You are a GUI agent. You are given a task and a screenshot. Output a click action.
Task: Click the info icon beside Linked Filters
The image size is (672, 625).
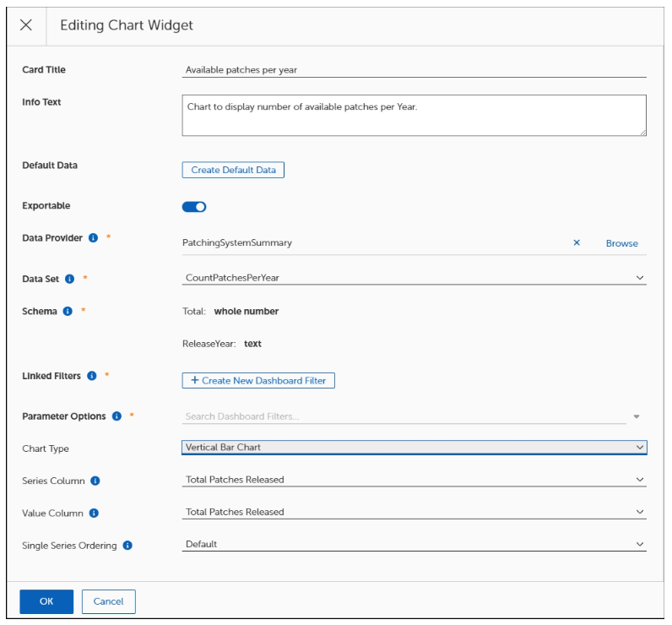point(92,376)
